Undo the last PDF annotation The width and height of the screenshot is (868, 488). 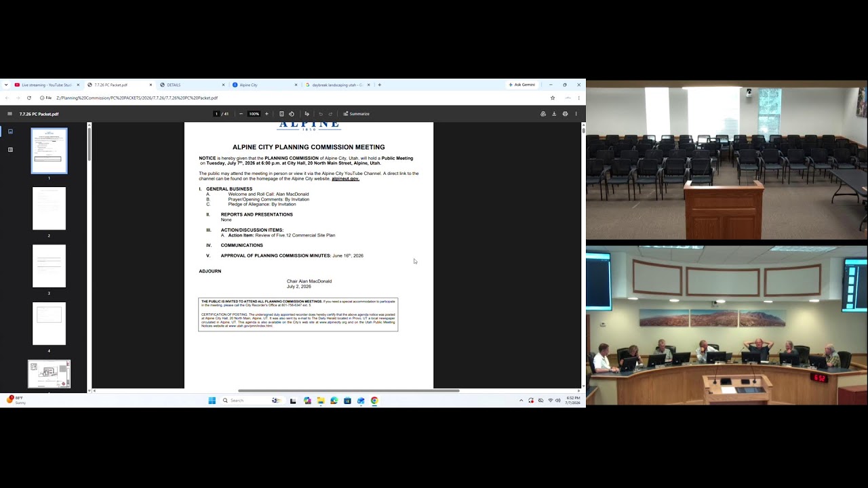coord(321,114)
